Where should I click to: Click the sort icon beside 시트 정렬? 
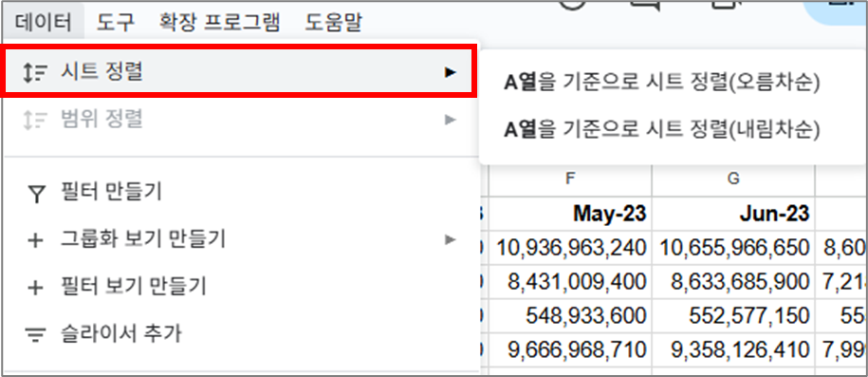click(x=35, y=72)
